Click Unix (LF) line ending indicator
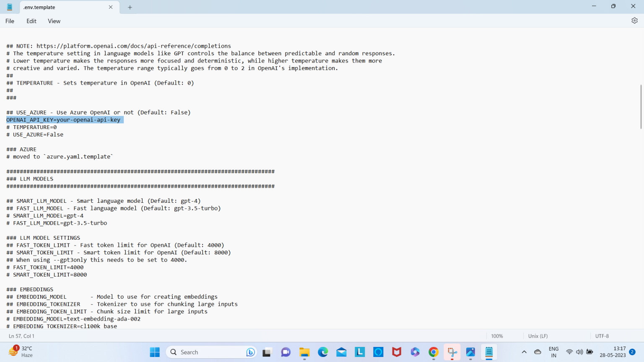The image size is (644, 362). 538,336
